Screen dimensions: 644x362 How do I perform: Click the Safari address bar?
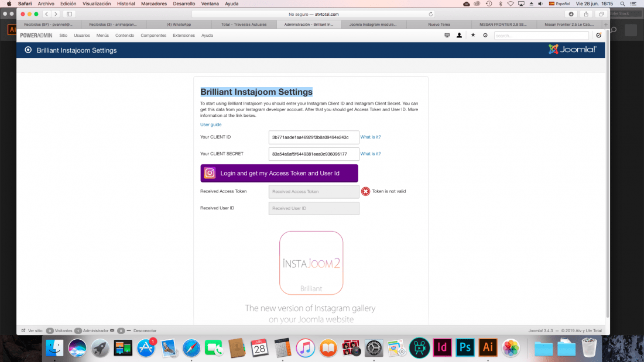click(314, 14)
